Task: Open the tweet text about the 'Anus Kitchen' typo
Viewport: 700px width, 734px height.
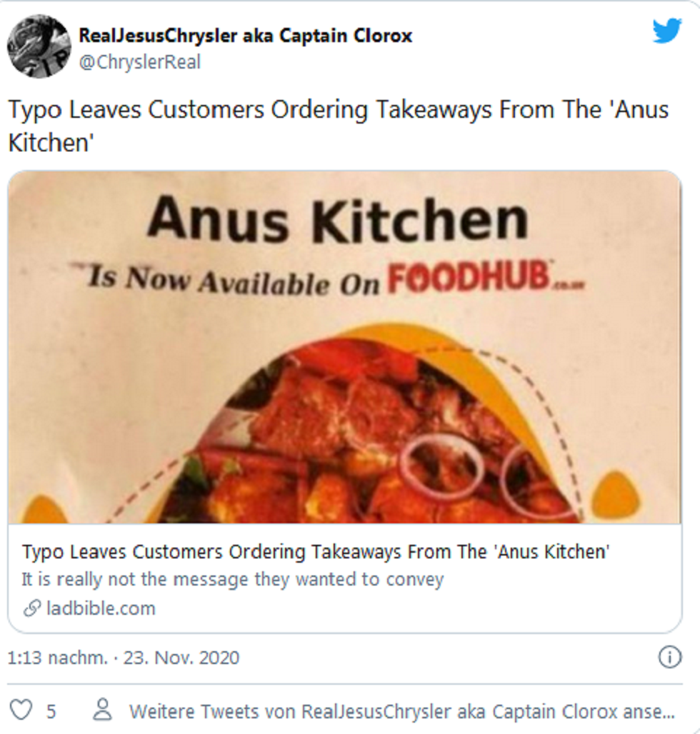Action: click(338, 125)
